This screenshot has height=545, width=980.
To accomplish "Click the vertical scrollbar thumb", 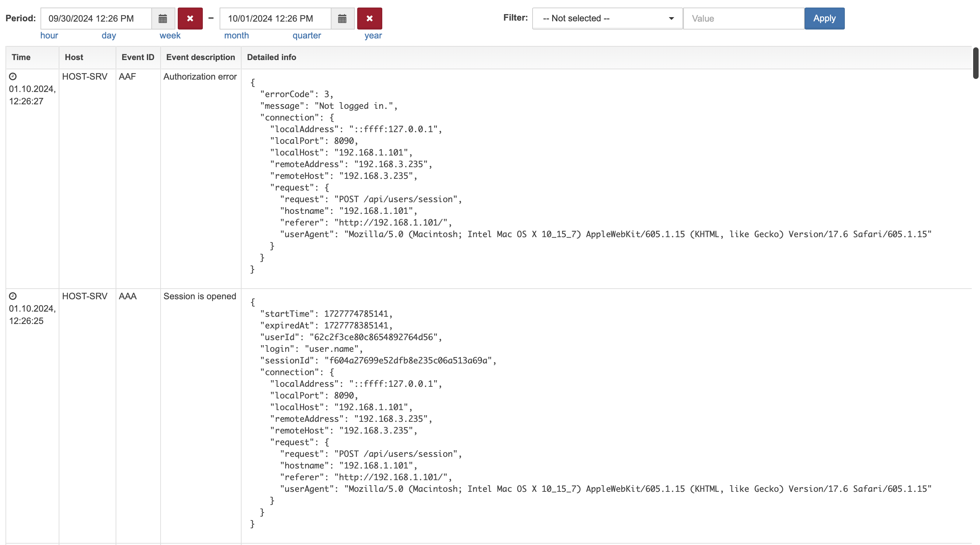I will click(x=976, y=63).
